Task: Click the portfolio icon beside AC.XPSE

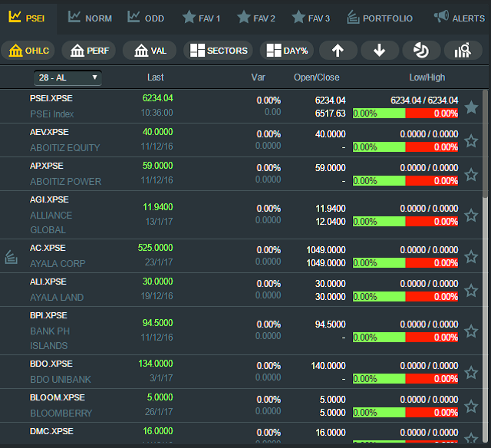Action: (x=12, y=256)
